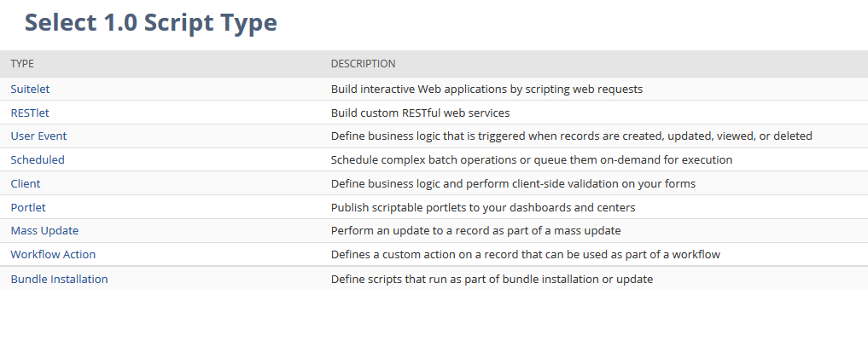Open the Mass Update script type
Image resolution: width=868 pixels, height=341 pixels.
[x=45, y=230]
